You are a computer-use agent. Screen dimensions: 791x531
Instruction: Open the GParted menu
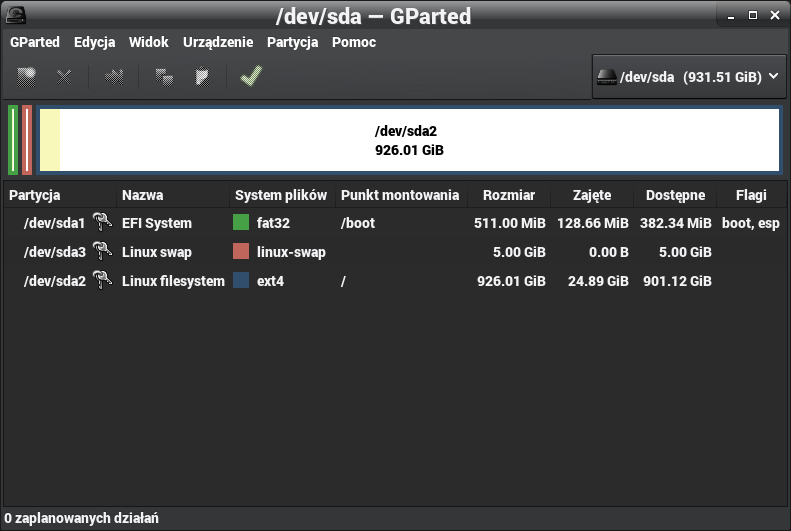(35, 42)
